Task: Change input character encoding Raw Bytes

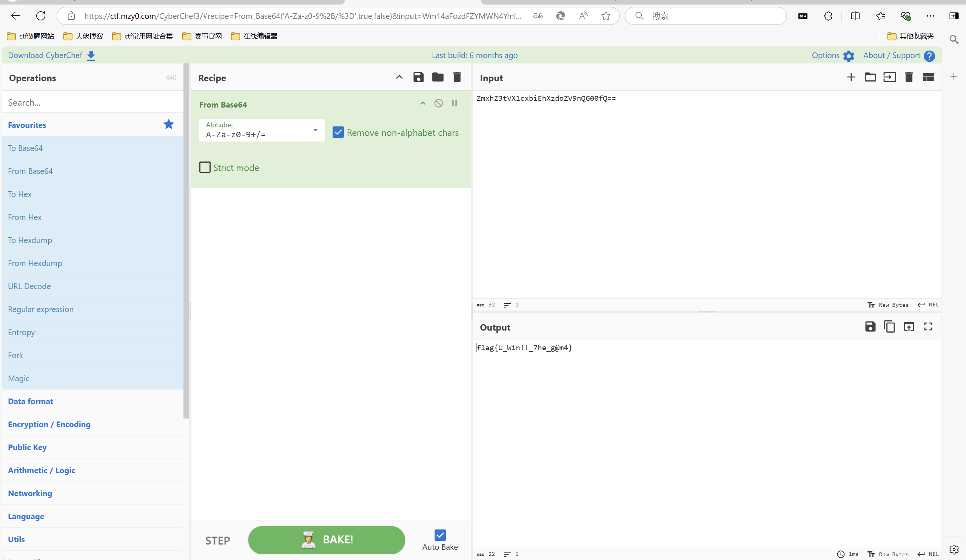Action: [x=888, y=305]
